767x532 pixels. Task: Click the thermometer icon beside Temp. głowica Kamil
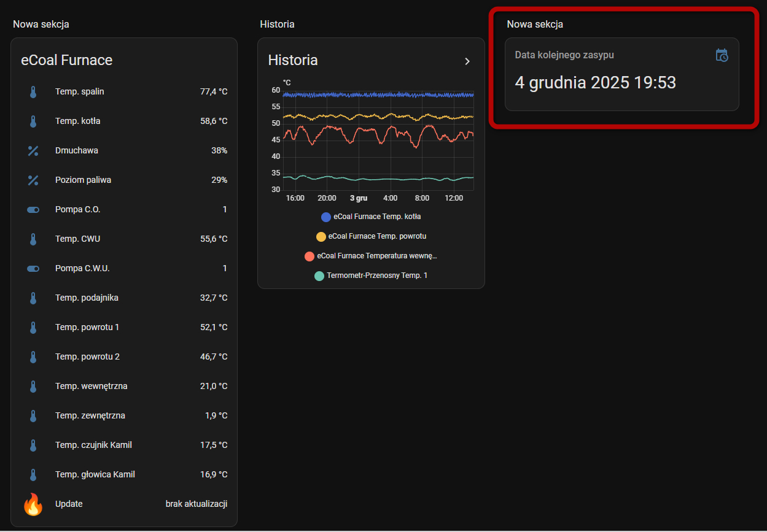pos(33,475)
